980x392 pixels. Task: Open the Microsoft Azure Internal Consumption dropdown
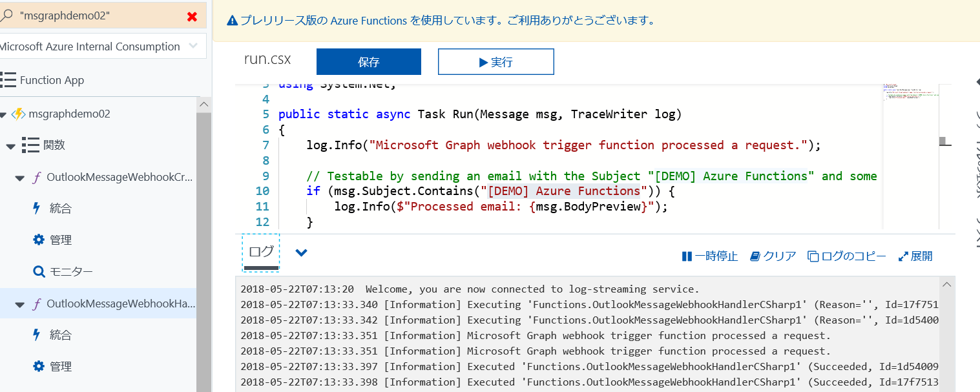click(x=193, y=46)
